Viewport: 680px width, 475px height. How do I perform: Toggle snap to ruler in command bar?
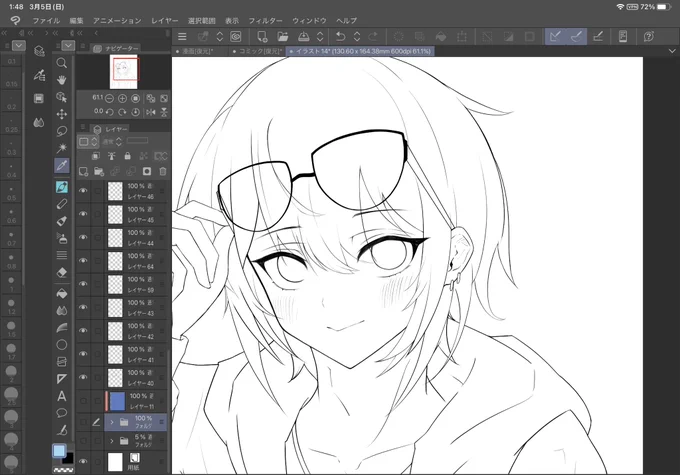555,36
